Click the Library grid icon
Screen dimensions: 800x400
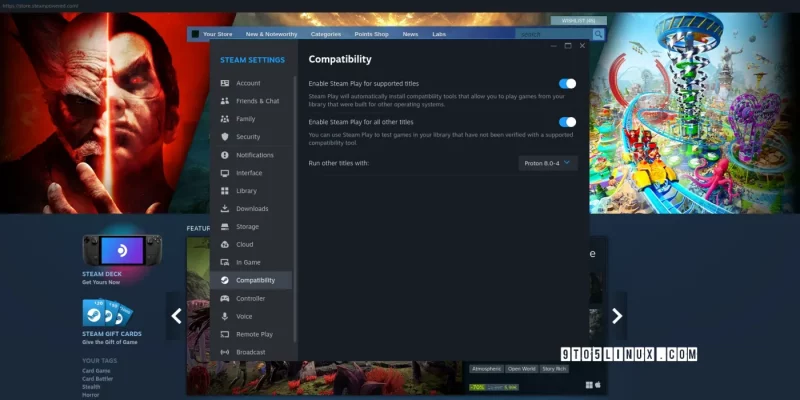pos(224,191)
